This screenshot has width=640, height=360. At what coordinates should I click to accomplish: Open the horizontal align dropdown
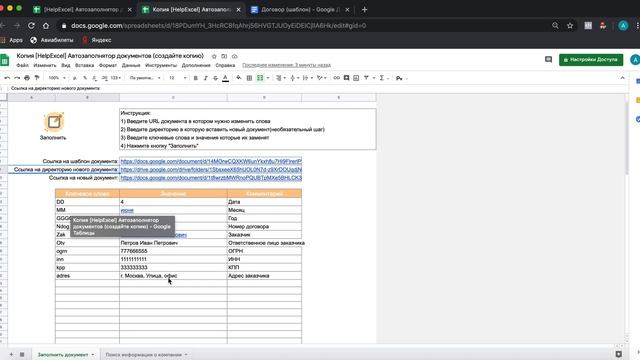[280, 78]
